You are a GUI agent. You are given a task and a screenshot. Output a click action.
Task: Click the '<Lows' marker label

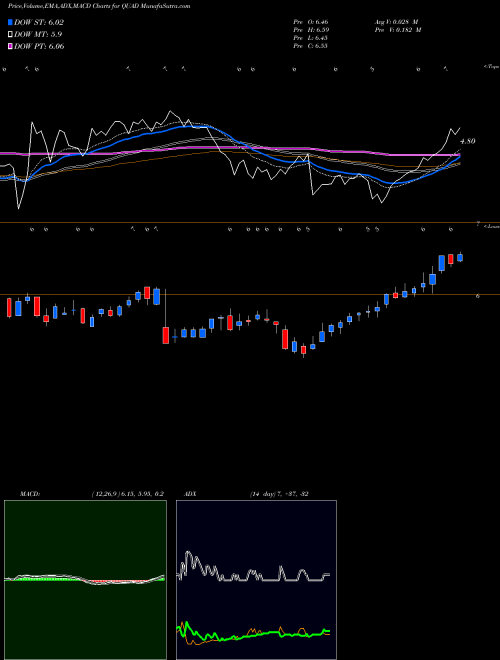pyautogui.click(x=492, y=226)
